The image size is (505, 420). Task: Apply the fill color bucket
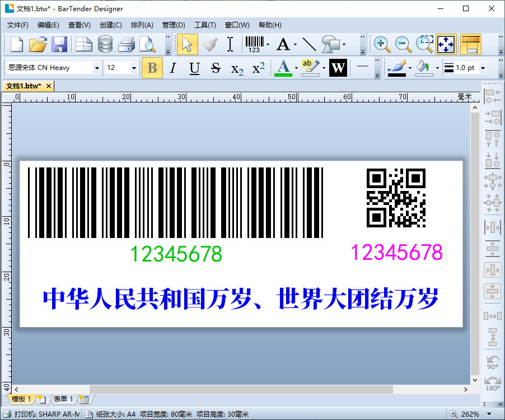424,68
